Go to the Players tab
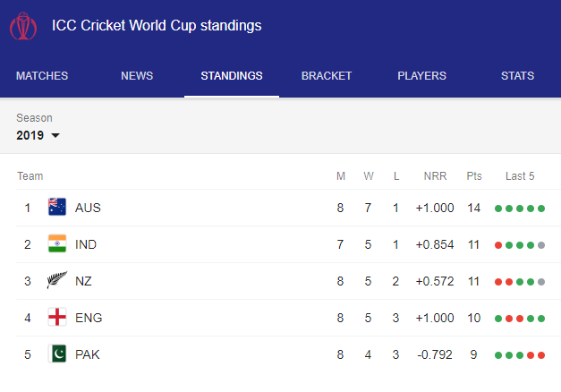 point(421,76)
